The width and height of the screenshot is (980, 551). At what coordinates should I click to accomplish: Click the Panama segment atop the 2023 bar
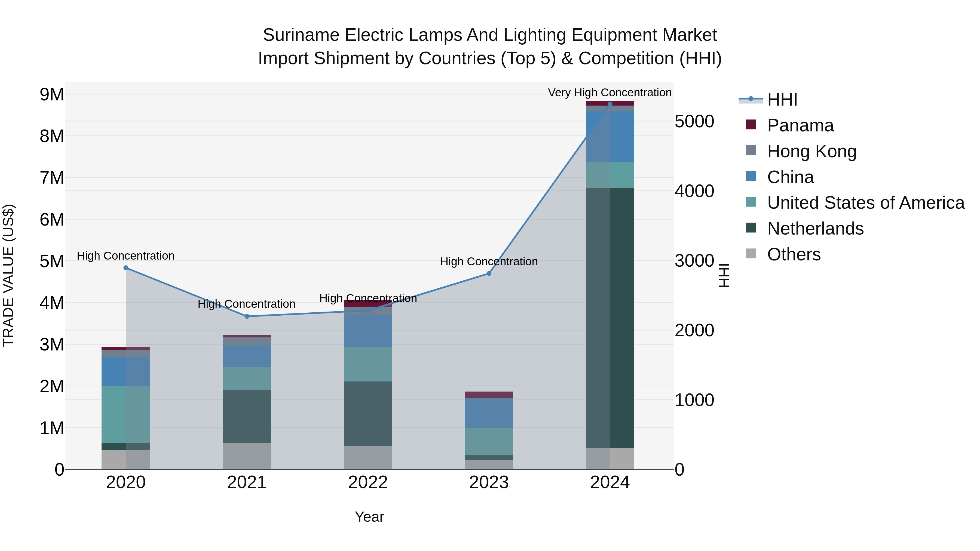(489, 395)
